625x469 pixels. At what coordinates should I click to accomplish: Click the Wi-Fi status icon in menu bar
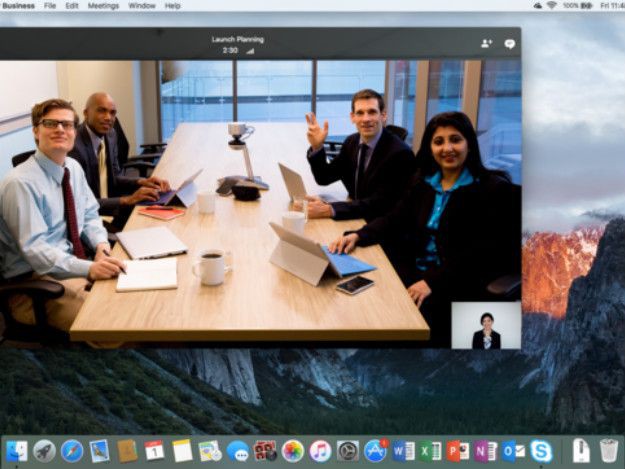tap(552, 6)
